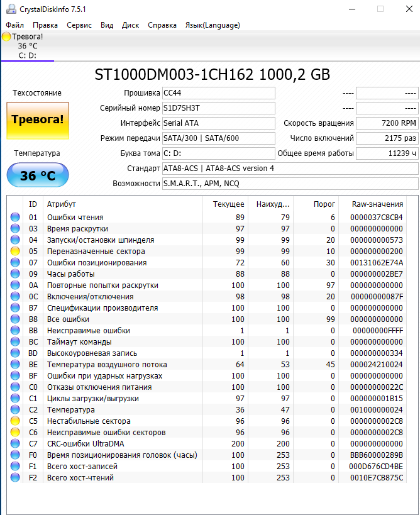Click the Прошивка field showing CC44

click(x=219, y=93)
